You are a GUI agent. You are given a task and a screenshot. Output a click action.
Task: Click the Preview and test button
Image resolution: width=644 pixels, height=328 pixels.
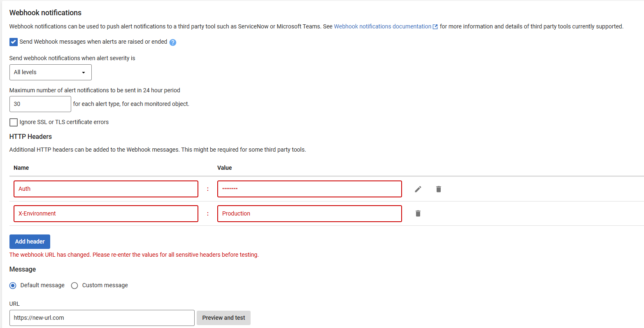[x=223, y=318]
